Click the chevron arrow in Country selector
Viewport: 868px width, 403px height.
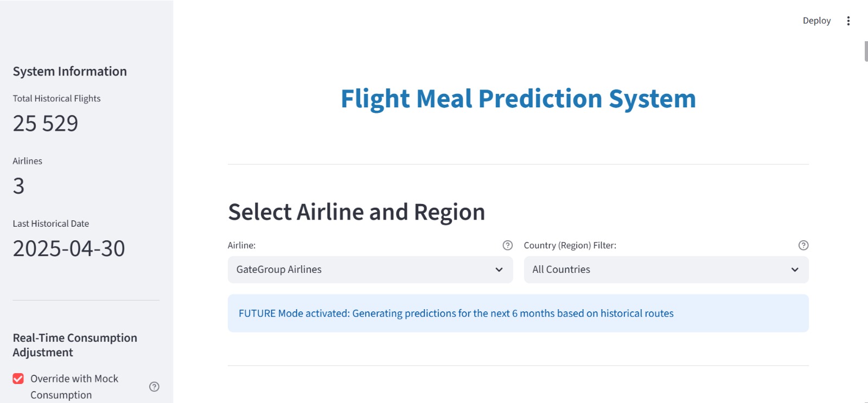coord(795,270)
